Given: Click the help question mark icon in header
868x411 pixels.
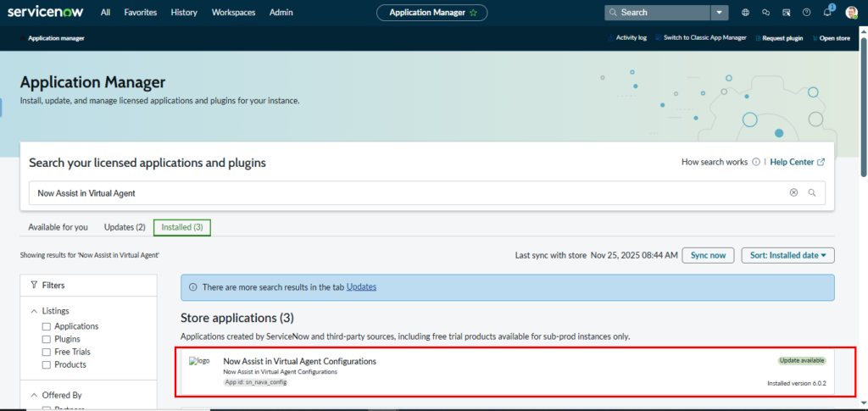Looking at the screenshot, I should (806, 13).
